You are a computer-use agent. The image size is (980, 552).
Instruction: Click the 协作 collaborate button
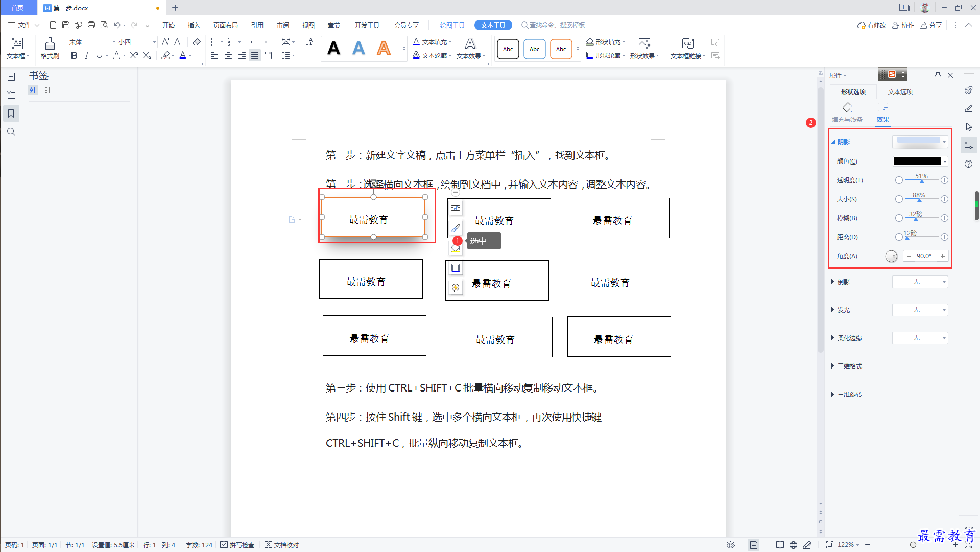pos(903,25)
